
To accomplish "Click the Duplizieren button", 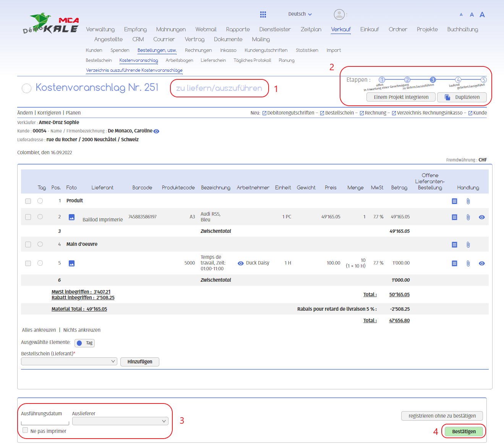I will 462,97.
